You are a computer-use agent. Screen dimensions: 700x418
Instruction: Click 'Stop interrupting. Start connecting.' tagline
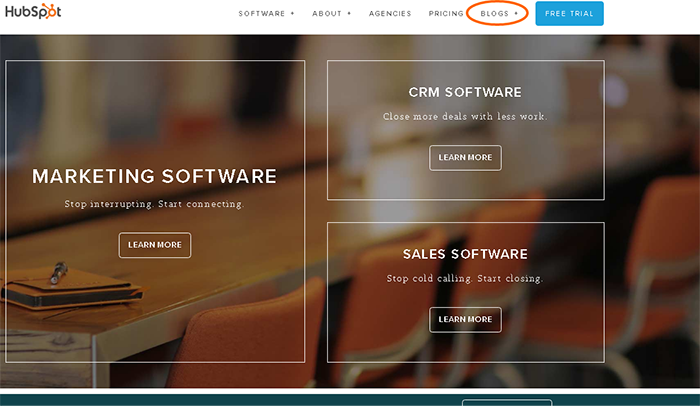[154, 204]
